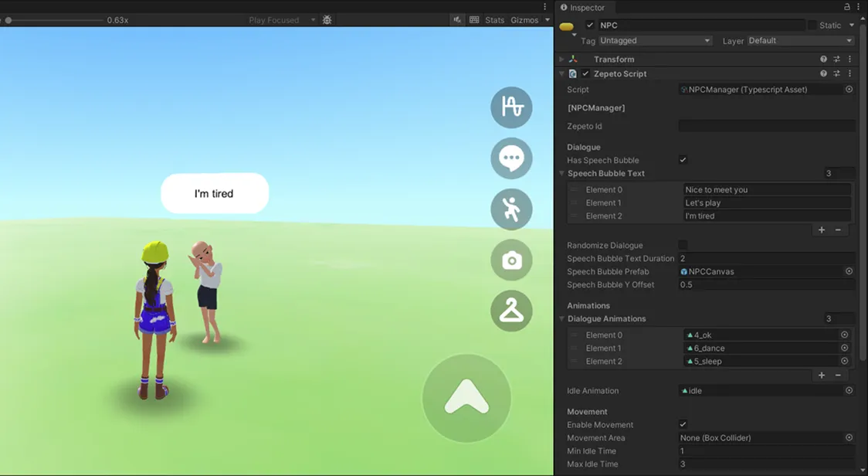The width and height of the screenshot is (868, 476).
Task: Click the Min Idle Time field
Action: click(x=767, y=451)
